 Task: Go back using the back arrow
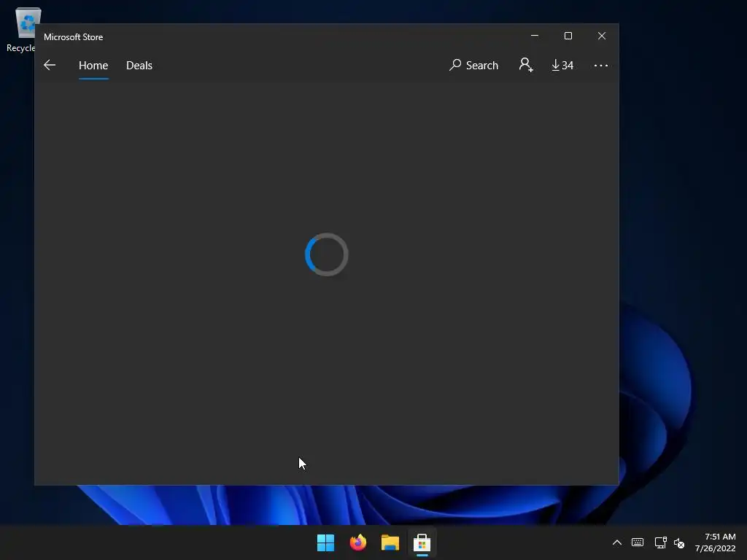[x=50, y=65]
